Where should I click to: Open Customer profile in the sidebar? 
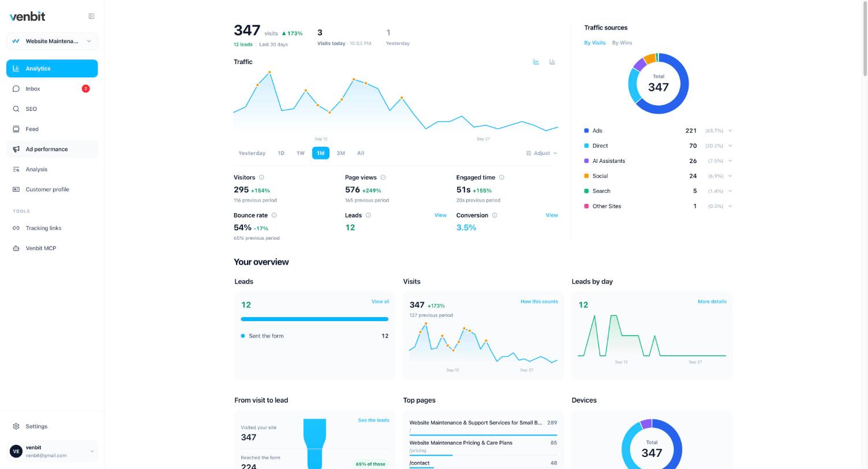[52, 189]
